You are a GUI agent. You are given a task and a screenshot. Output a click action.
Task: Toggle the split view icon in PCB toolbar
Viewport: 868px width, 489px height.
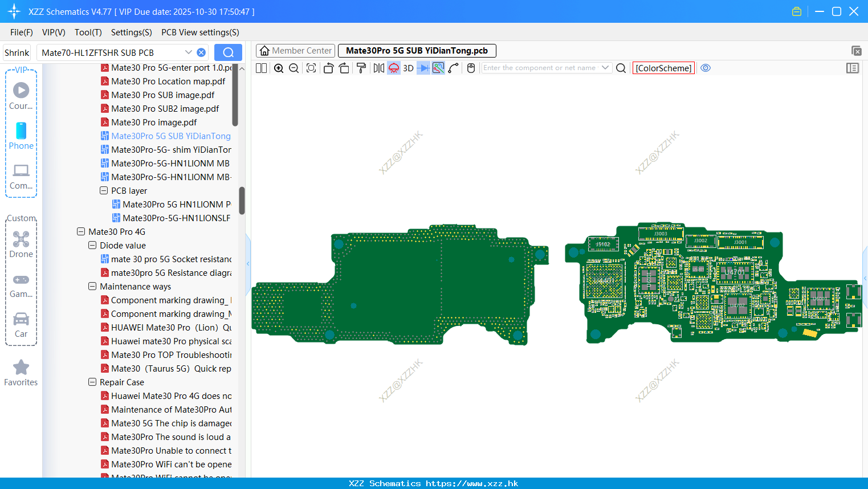click(262, 68)
